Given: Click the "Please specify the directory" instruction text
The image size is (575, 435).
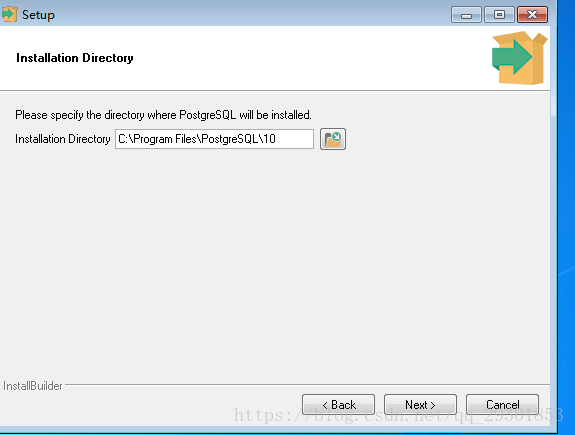Looking at the screenshot, I should (x=163, y=115).
